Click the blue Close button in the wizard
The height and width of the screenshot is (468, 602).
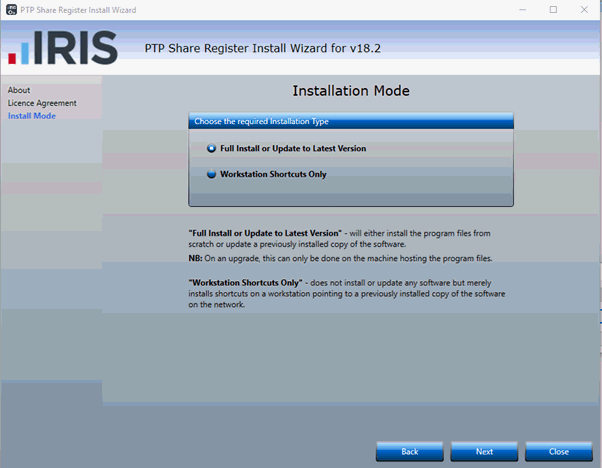tap(559, 451)
